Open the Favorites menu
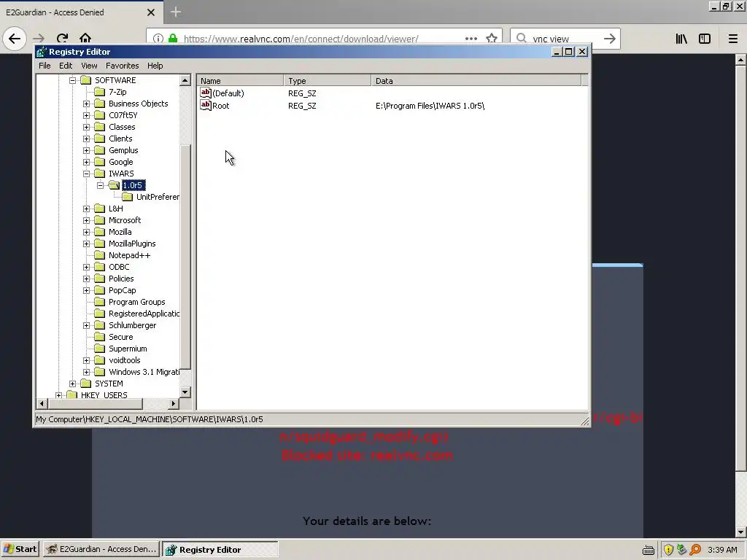The image size is (747, 560). point(122,66)
